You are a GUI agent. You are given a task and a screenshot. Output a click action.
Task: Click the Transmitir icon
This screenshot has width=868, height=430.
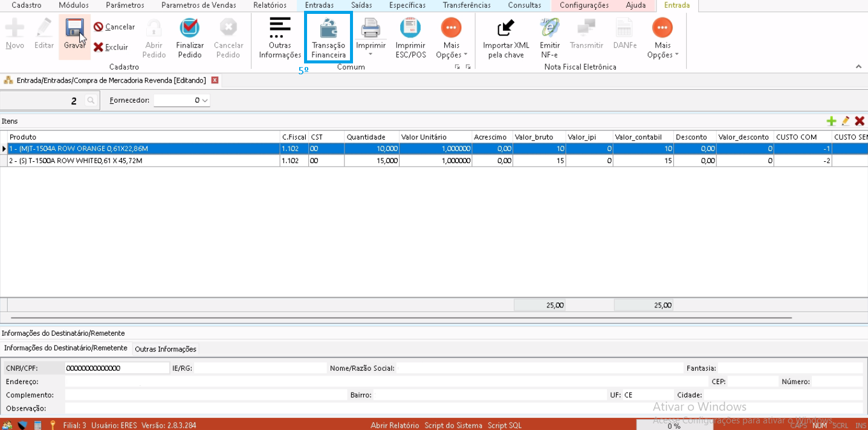(x=586, y=28)
